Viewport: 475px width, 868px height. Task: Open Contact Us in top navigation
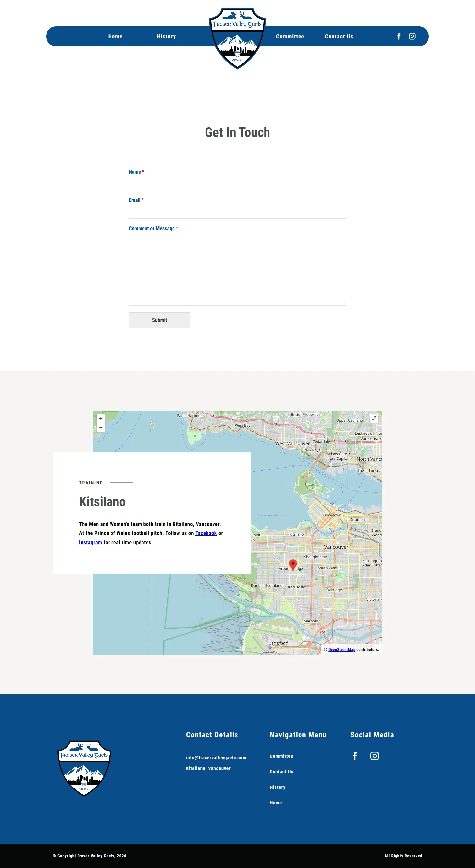(x=339, y=36)
